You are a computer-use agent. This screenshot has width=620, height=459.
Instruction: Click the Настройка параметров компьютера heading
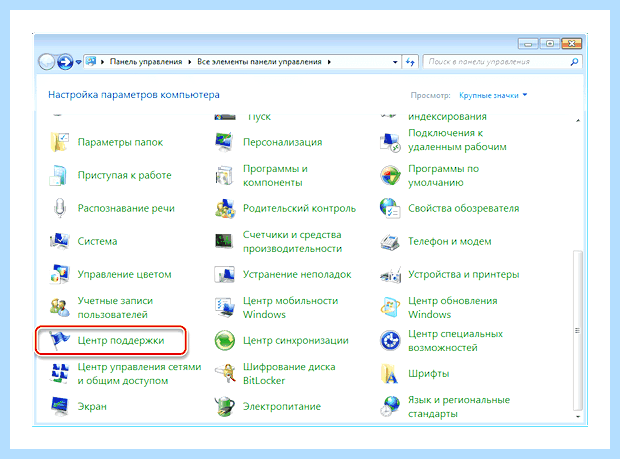134,95
